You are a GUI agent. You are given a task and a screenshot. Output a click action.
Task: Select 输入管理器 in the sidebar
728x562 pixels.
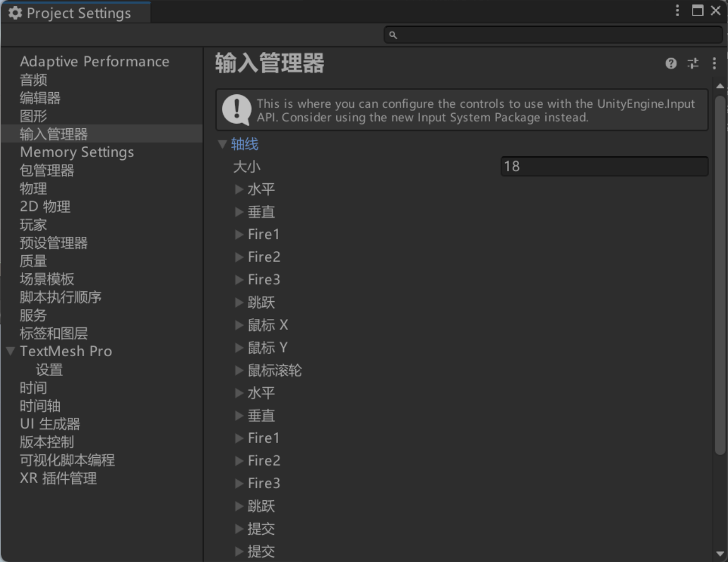tap(54, 134)
